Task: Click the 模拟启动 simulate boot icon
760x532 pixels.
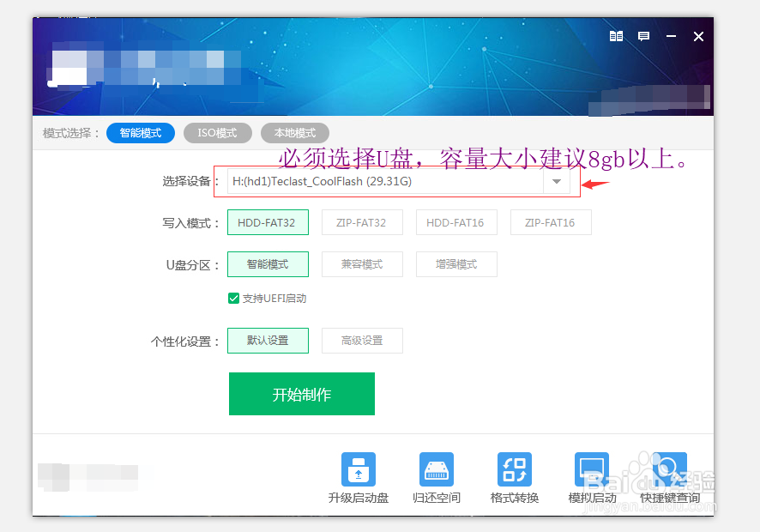Action: coord(592,469)
